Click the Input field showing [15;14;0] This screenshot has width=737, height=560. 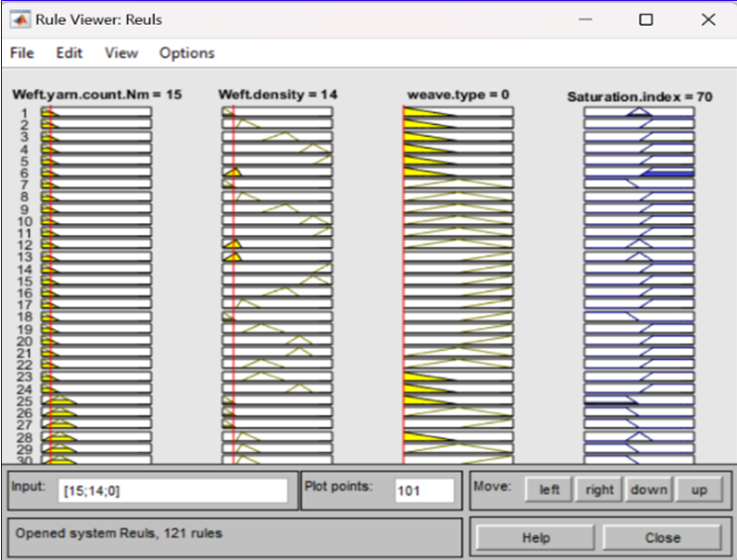click(173, 491)
